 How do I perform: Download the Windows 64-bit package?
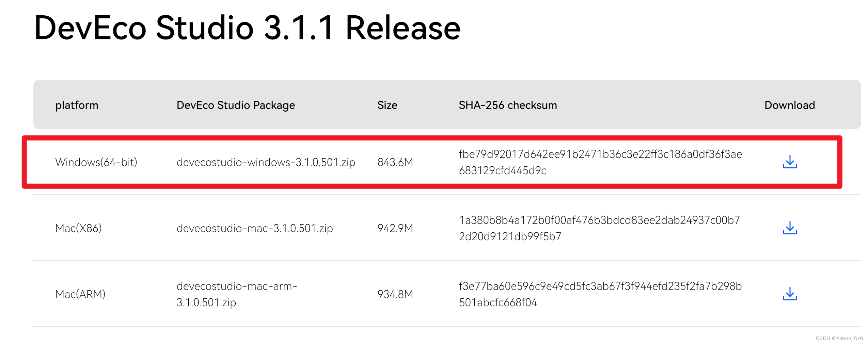coord(789,162)
